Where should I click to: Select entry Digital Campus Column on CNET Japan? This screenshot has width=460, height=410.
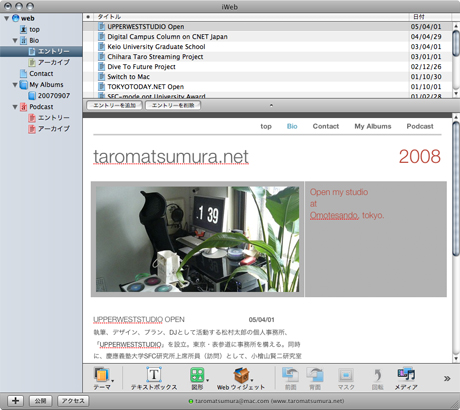point(267,37)
